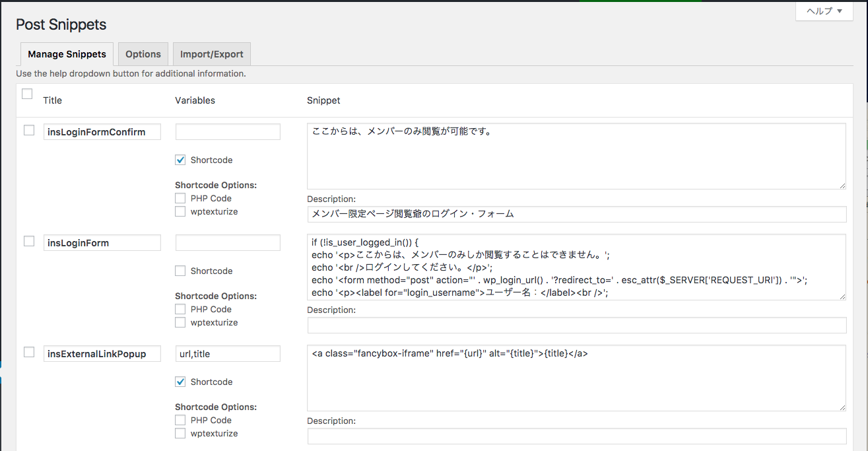The image size is (868, 451).
Task: Switch to the Manage Snippets tab
Action: [67, 54]
